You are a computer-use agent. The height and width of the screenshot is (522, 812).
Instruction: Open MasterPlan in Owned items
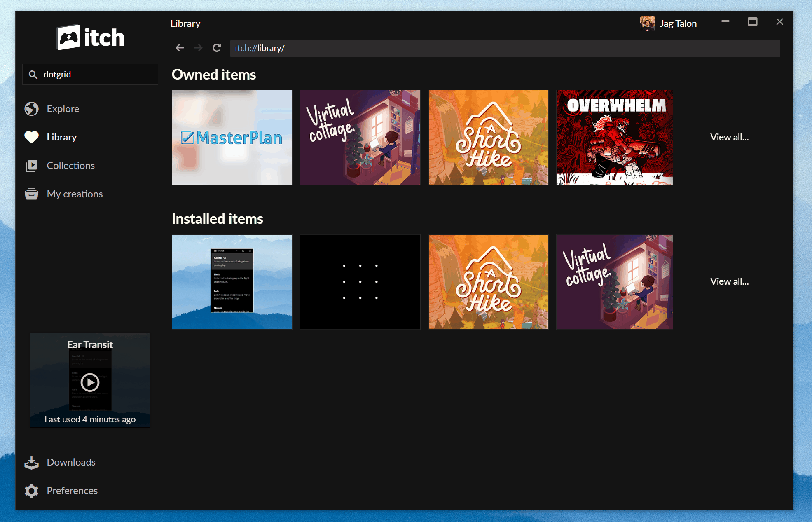point(232,138)
